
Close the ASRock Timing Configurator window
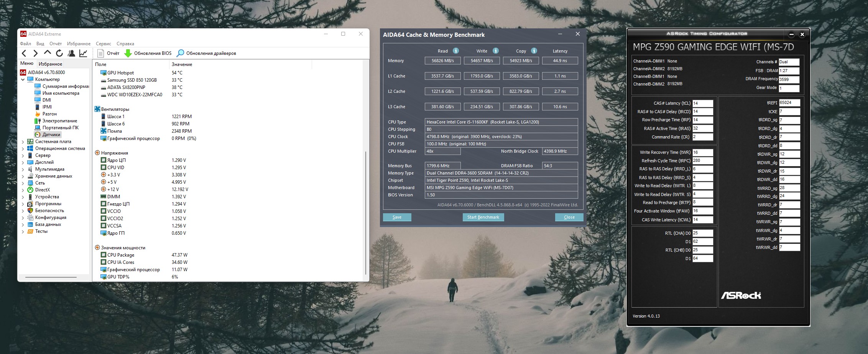[x=802, y=35]
